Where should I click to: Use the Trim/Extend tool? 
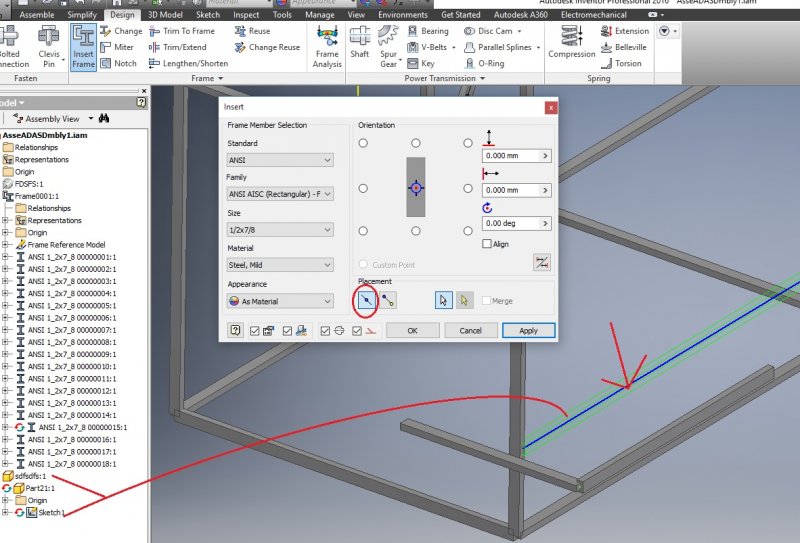tap(178, 47)
